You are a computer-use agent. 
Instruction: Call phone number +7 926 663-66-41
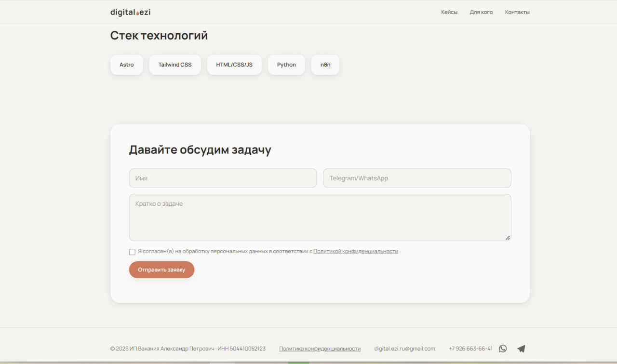(470, 349)
